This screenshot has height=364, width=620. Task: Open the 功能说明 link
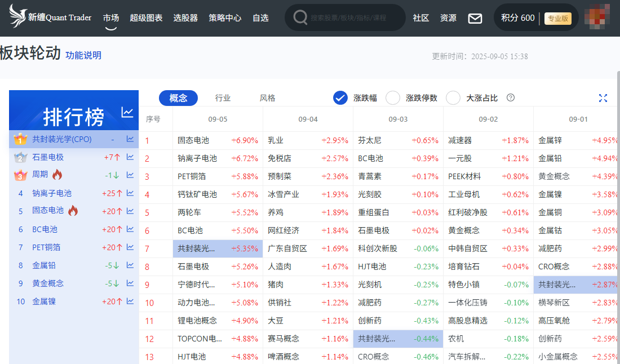coord(83,55)
